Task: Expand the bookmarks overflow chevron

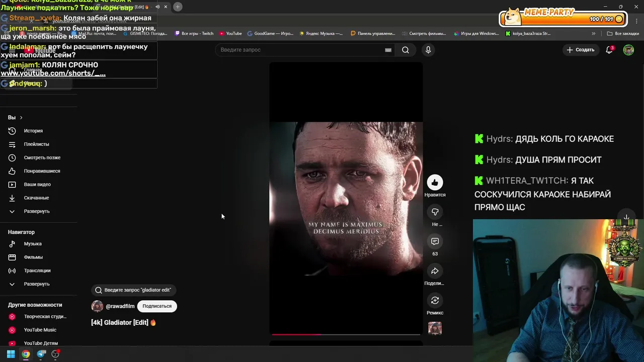Action: pyautogui.click(x=593, y=34)
